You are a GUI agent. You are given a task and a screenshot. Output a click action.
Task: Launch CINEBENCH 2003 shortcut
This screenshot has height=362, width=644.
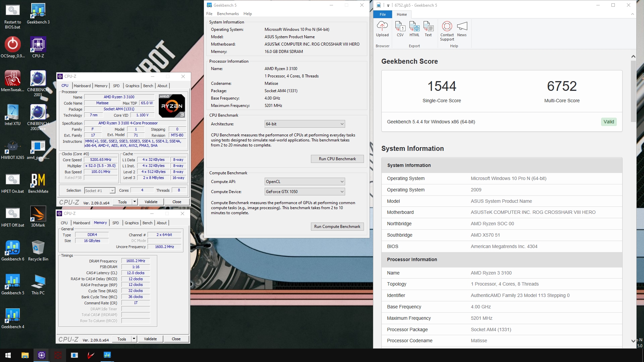[38, 83]
